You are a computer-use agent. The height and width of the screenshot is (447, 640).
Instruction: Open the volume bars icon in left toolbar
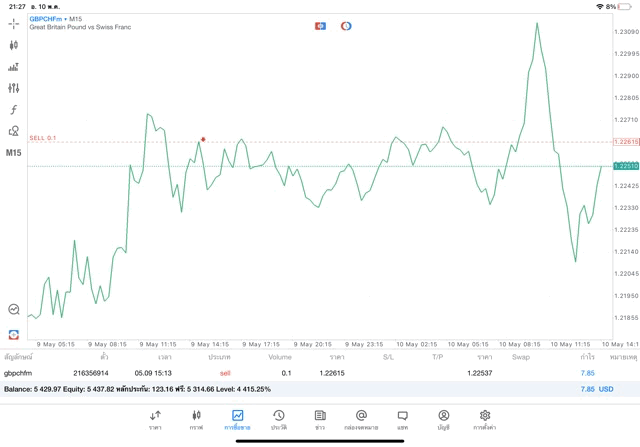pyautogui.click(x=14, y=67)
